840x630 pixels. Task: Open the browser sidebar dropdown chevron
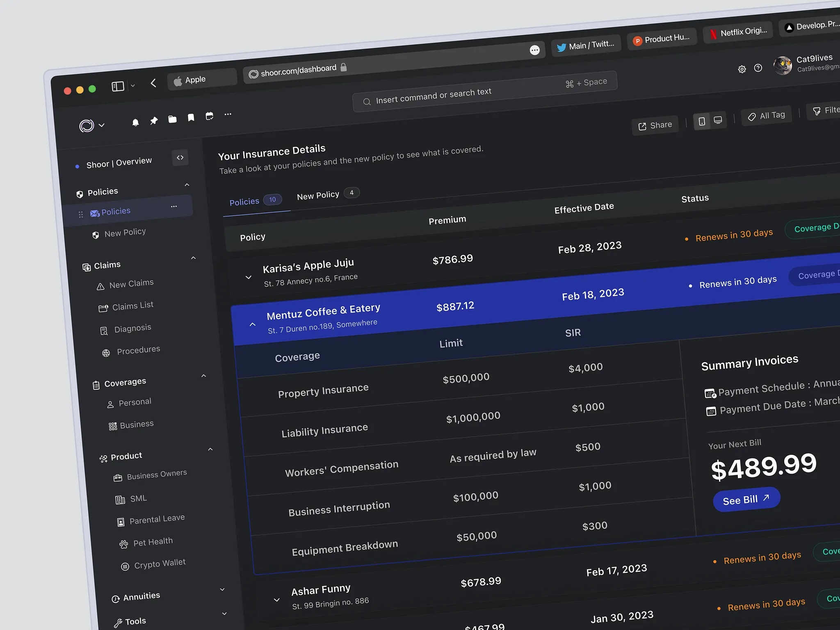[132, 86]
